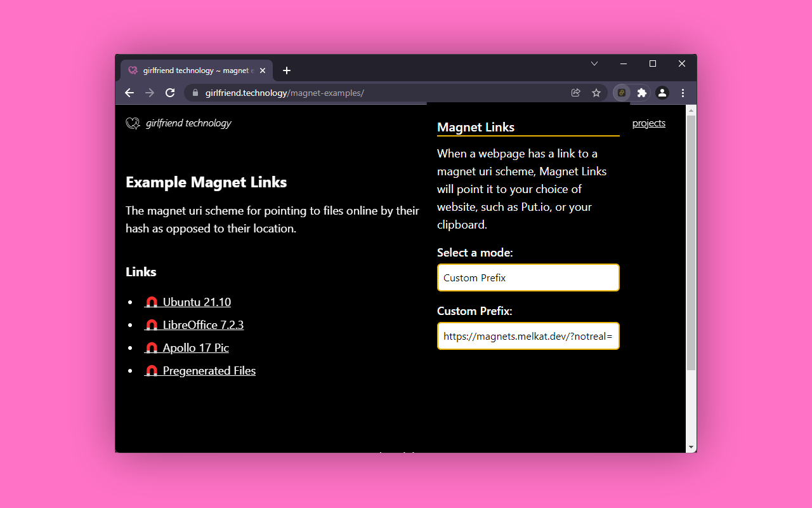Click the share icon in the address bar
Viewport: 812px width, 508px height.
tap(575, 93)
